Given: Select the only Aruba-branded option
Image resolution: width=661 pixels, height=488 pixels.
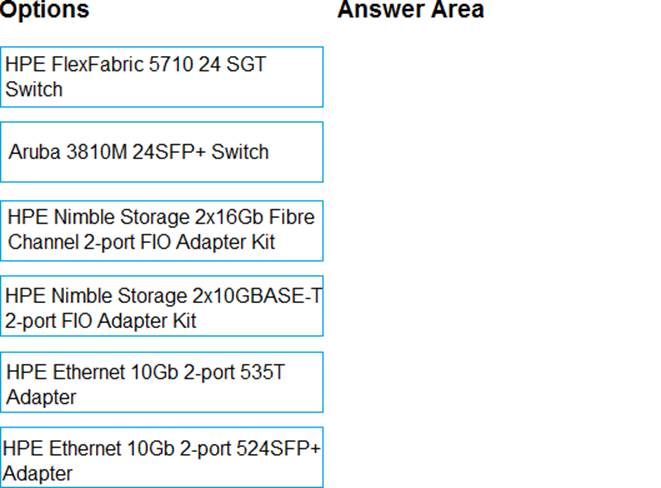Looking at the screenshot, I should [162, 152].
